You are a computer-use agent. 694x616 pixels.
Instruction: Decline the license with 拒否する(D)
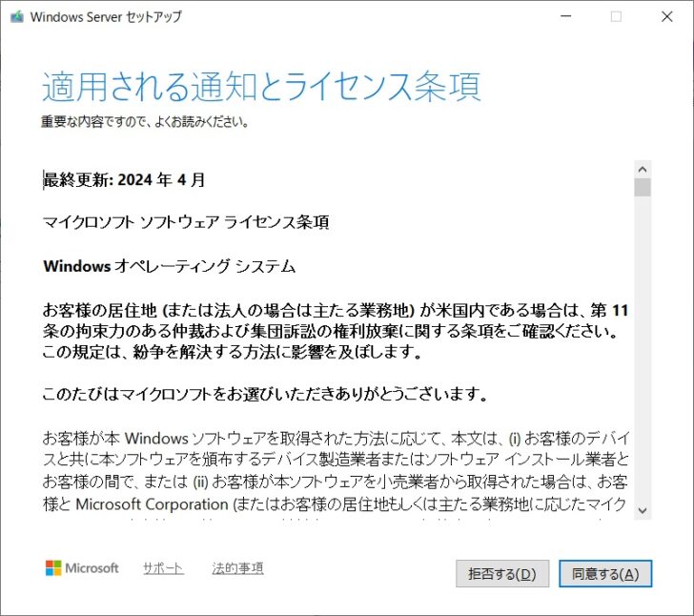[x=502, y=574]
